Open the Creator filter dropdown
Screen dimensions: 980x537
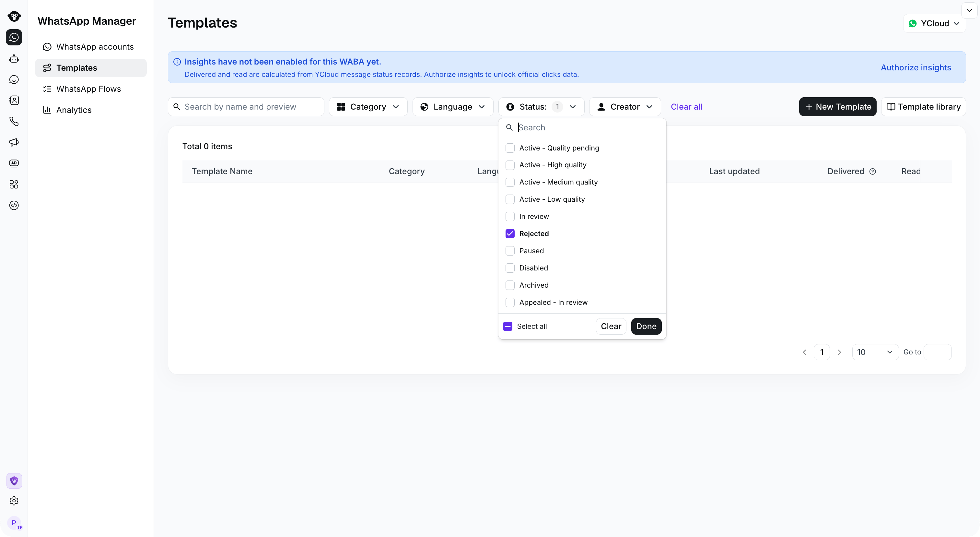click(625, 107)
